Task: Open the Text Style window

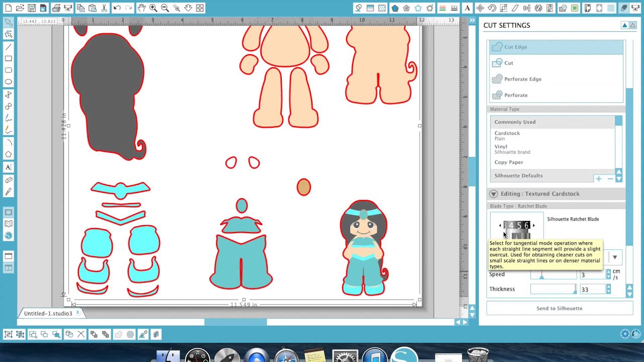Action: tap(467, 8)
